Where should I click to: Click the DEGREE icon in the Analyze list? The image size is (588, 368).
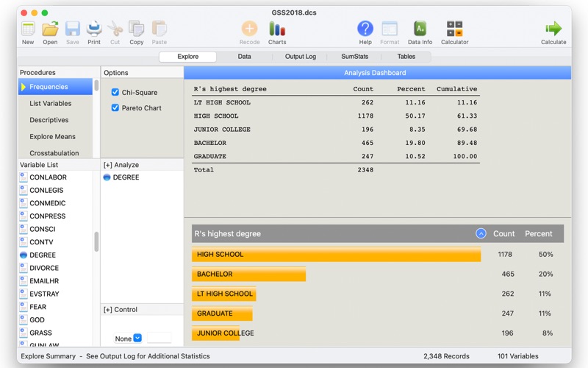[107, 177]
